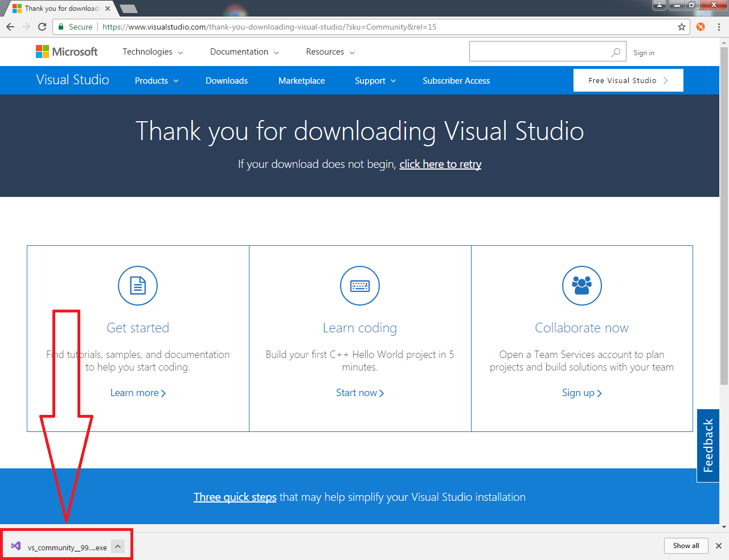Screen dimensions: 729x560
Task: Click the Microsoft logo
Action: [x=67, y=52]
